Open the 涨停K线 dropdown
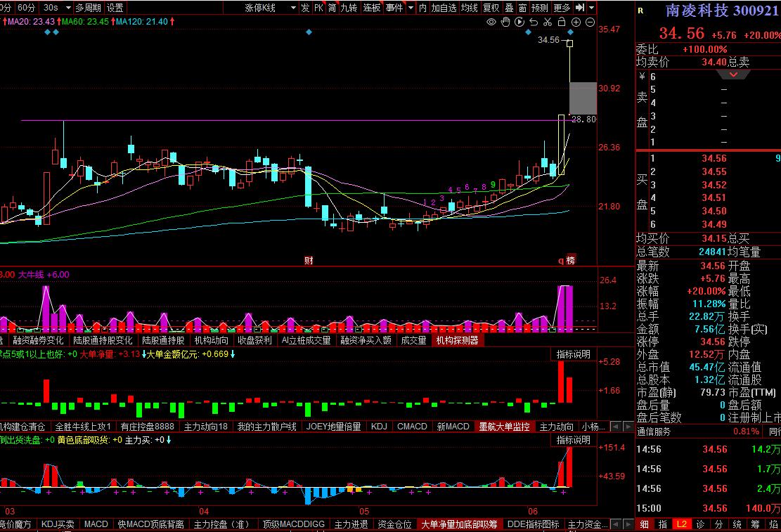The image size is (781, 532). [x=270, y=8]
